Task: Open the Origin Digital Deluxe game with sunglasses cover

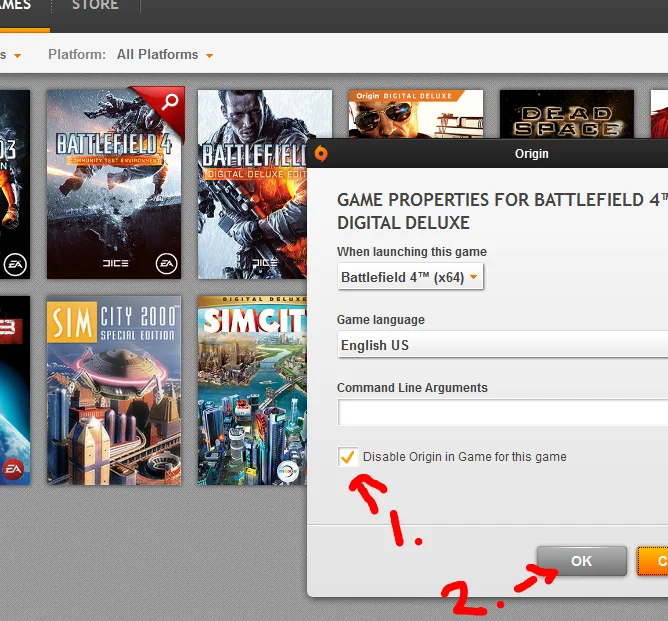Action: pyautogui.click(x=416, y=114)
